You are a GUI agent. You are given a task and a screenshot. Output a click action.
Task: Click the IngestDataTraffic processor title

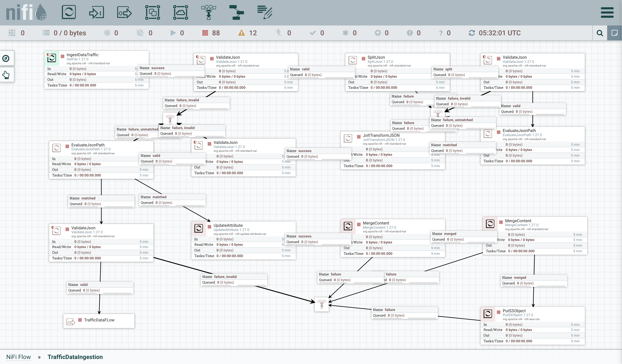83,55
